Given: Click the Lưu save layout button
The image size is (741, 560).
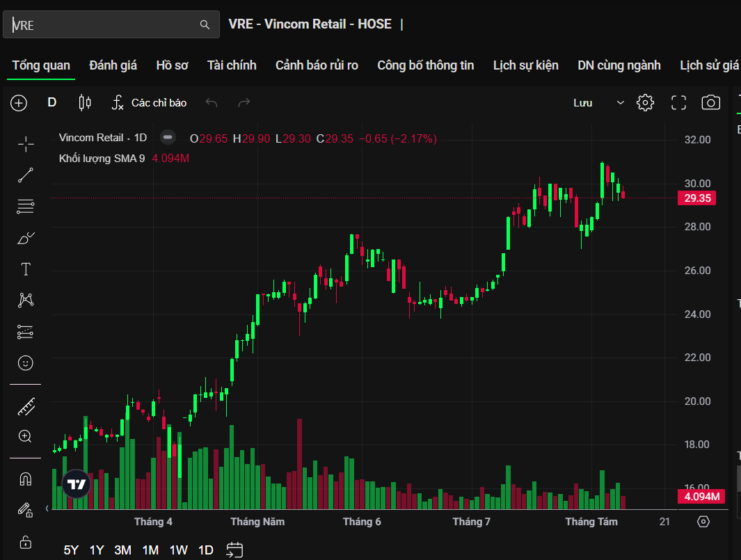Looking at the screenshot, I should [x=582, y=103].
